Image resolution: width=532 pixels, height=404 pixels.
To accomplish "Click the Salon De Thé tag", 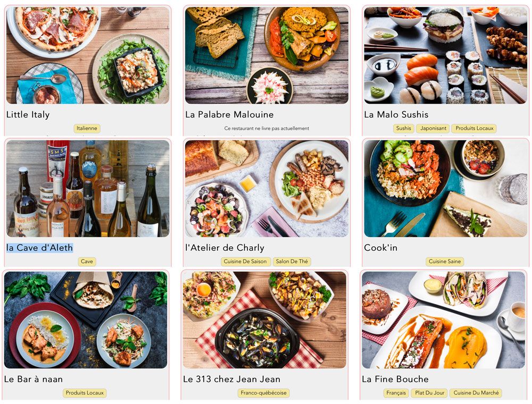I will click(292, 262).
